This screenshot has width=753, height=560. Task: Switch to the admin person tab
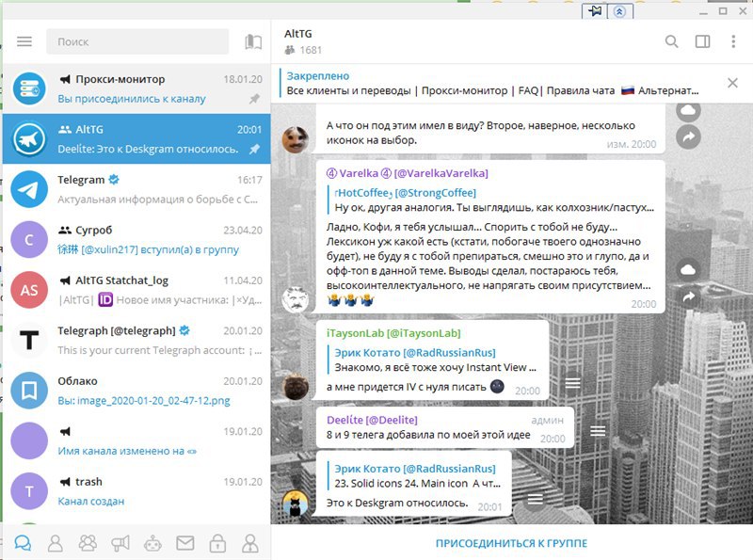pos(250,543)
